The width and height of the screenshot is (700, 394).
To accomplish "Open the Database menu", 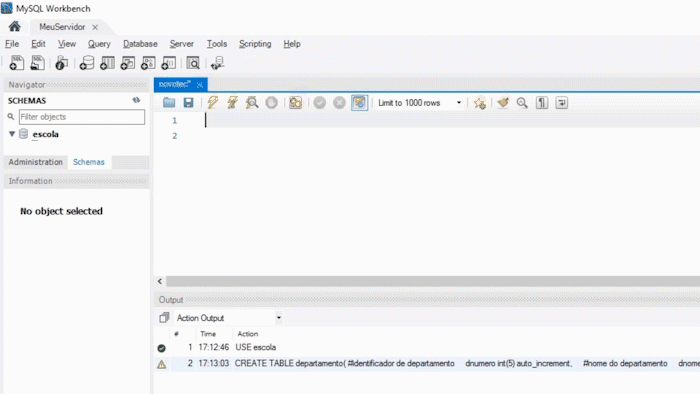I will point(140,44).
